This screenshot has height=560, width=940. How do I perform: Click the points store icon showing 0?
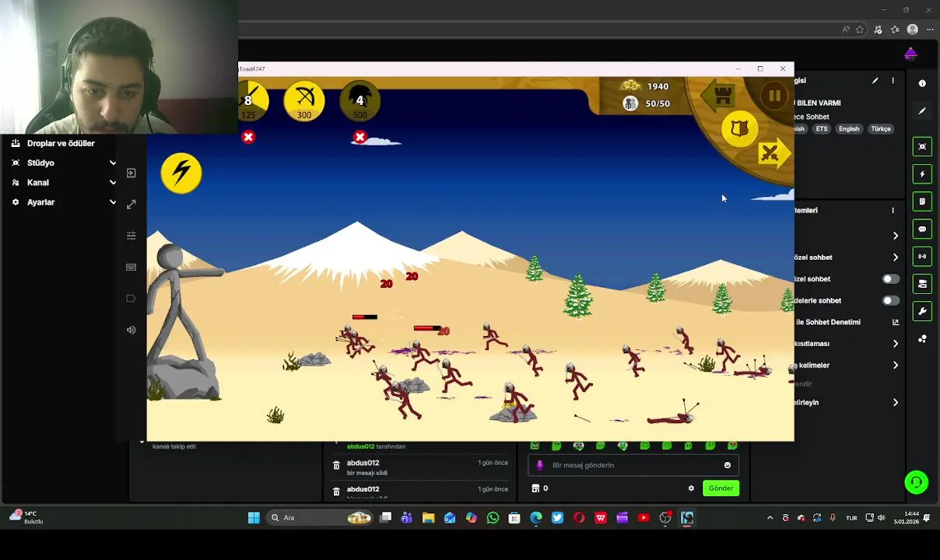pos(539,488)
